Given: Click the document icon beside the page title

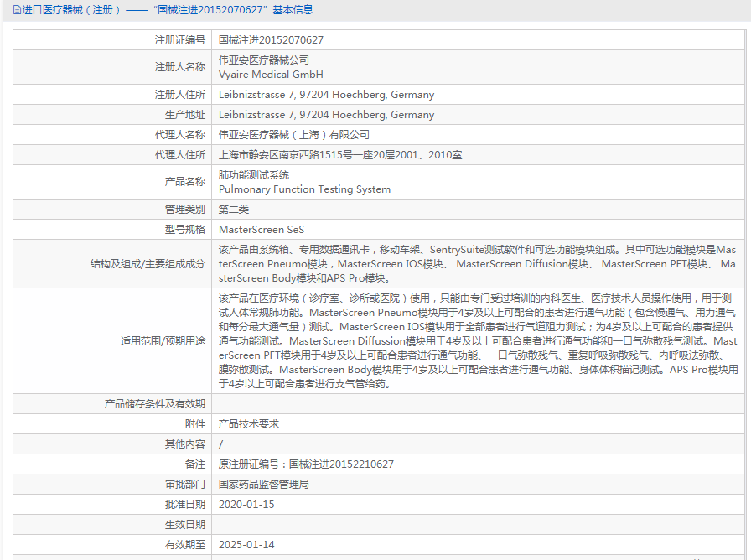Looking at the screenshot, I should click(x=17, y=10).
